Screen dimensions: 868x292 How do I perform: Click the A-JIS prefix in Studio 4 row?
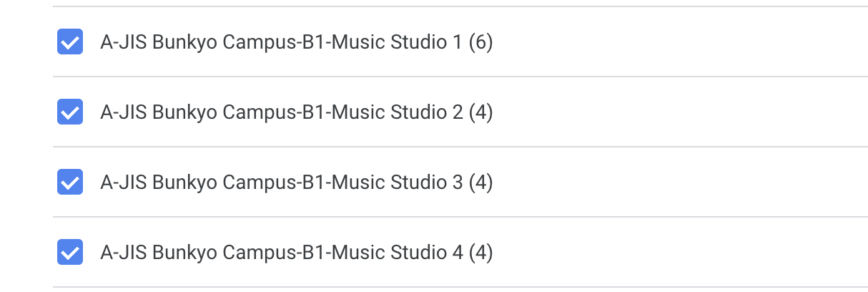point(124,253)
